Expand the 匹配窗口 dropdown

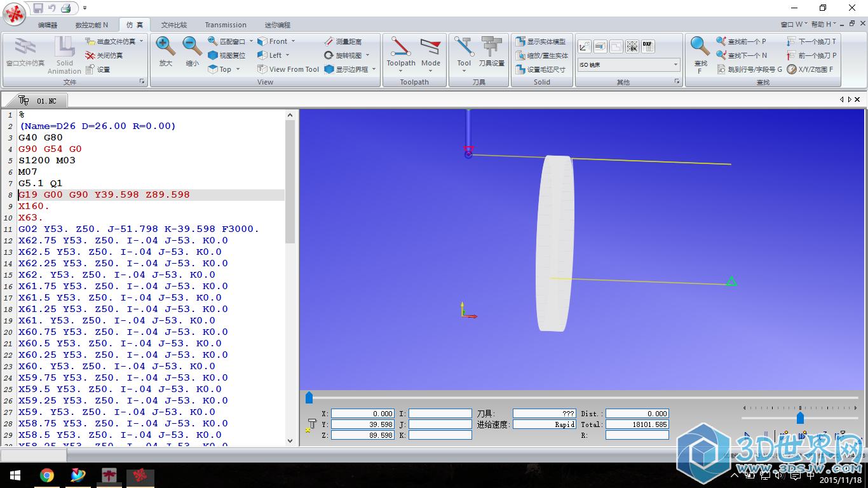pyautogui.click(x=251, y=41)
